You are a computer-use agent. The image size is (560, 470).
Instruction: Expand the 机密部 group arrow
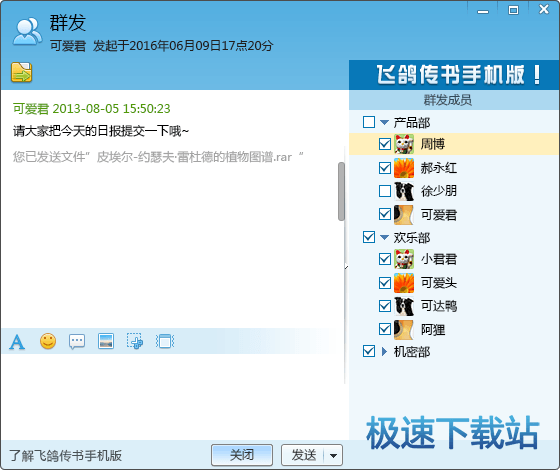point(384,352)
